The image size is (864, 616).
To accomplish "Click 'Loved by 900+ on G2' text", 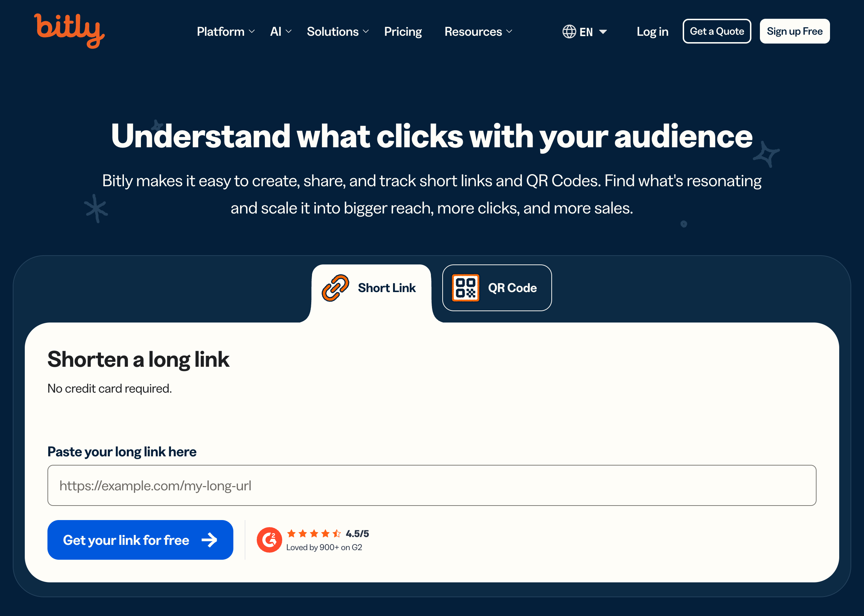I will coord(324,547).
